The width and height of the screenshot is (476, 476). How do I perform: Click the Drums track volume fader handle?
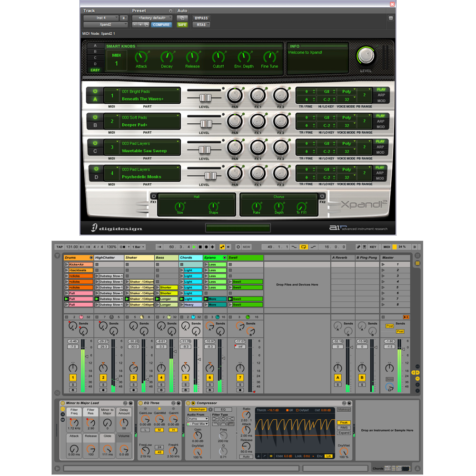pyautogui.click(x=87, y=356)
